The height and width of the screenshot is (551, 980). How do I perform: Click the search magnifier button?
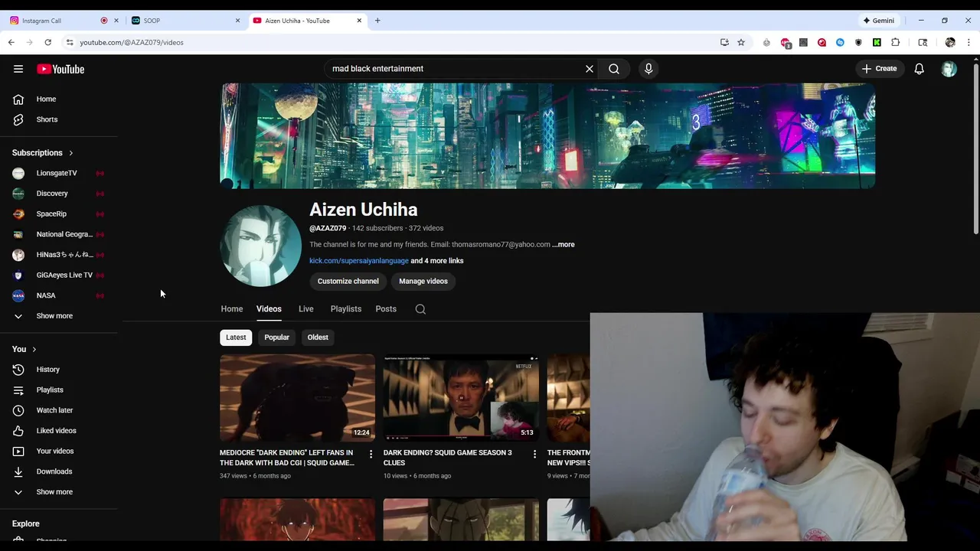[614, 69]
